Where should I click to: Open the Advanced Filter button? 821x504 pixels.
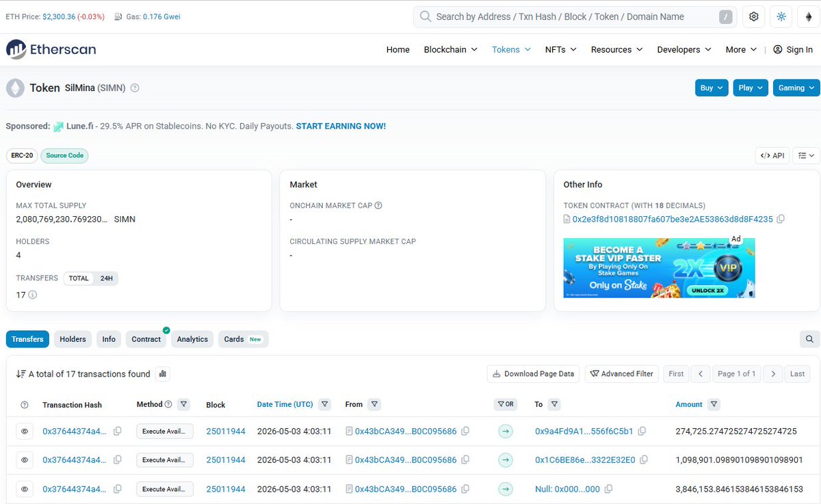coord(622,374)
